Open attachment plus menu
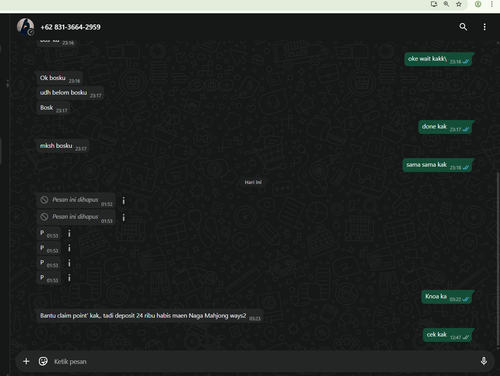Viewport: 500px width, 376px height. [26, 361]
